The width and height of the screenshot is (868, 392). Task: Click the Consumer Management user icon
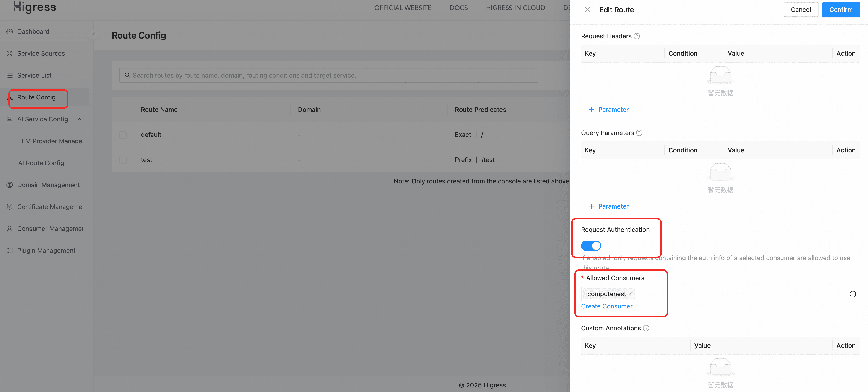click(9, 229)
